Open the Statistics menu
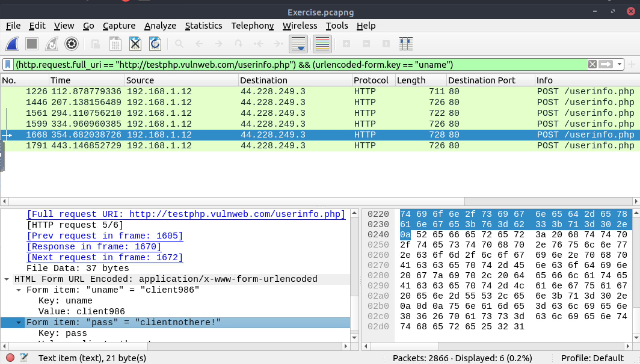640x364 pixels. 204,26
